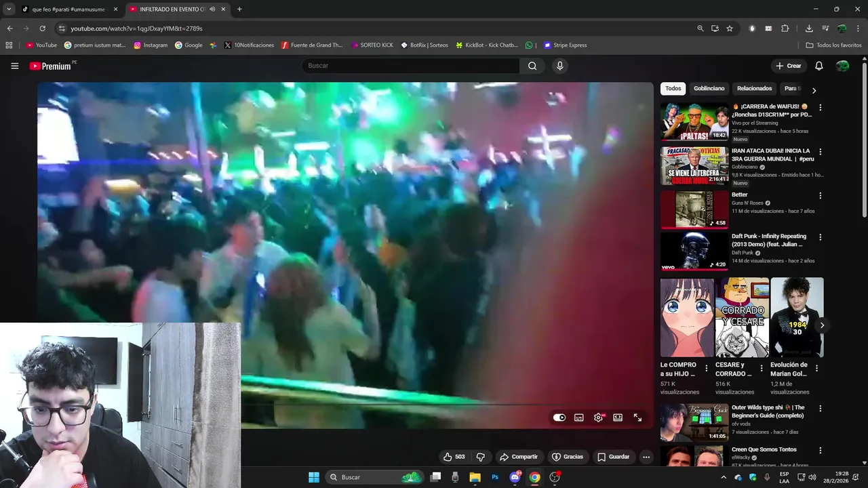Click the Guardar button

pos(613,457)
